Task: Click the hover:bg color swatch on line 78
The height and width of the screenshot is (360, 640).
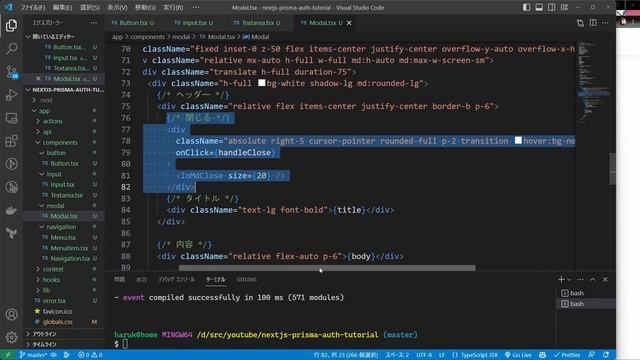Action: click(518, 140)
